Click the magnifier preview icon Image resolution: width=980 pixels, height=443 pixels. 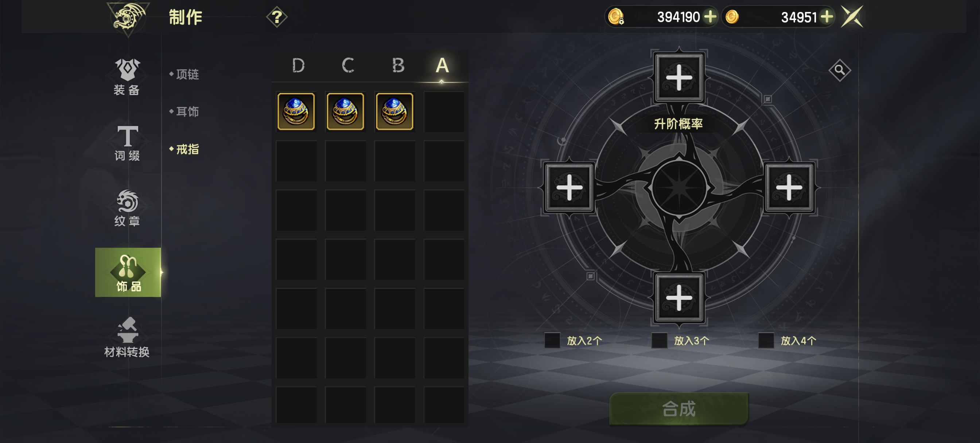click(x=839, y=70)
